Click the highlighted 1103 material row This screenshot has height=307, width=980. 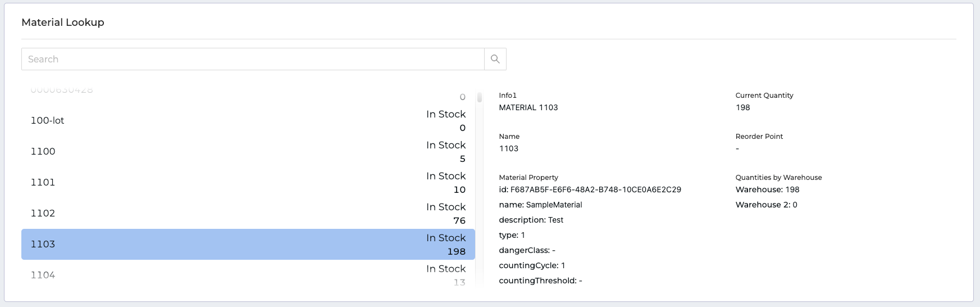[248, 244]
